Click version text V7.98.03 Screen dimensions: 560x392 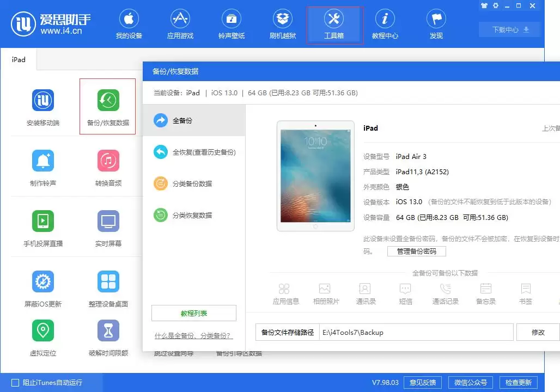pos(385,383)
